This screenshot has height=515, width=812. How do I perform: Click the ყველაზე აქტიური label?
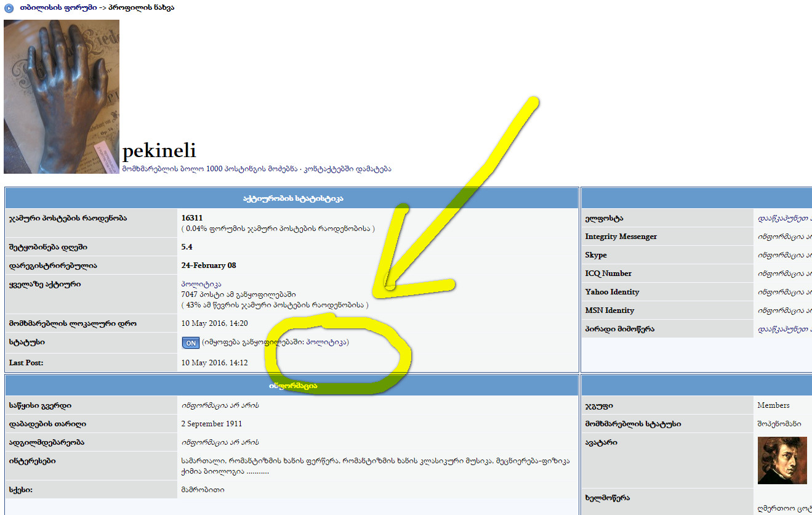point(45,284)
